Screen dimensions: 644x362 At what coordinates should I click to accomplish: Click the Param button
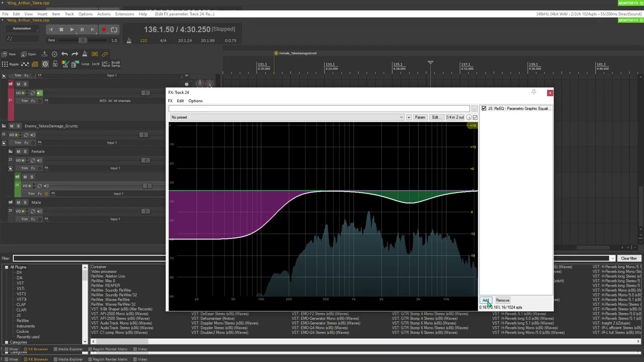pos(420,117)
